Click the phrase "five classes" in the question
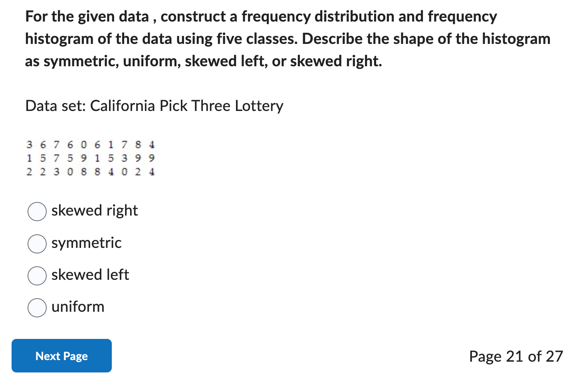This screenshot has height=392, width=567. (253, 39)
